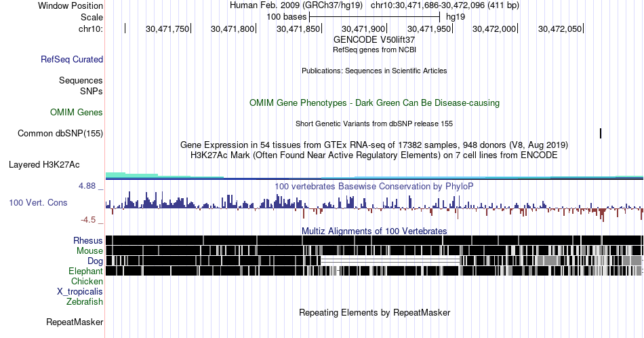644x338 pixels.
Task: Click Short Genetic Variants from dbSNP title
Action: point(374,124)
